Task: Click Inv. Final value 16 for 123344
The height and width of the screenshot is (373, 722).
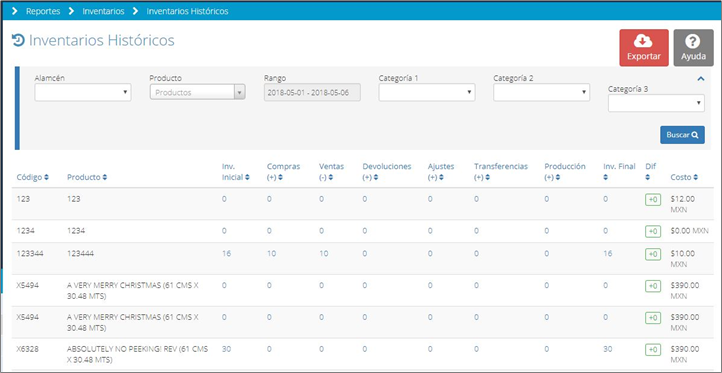Action: click(x=607, y=254)
